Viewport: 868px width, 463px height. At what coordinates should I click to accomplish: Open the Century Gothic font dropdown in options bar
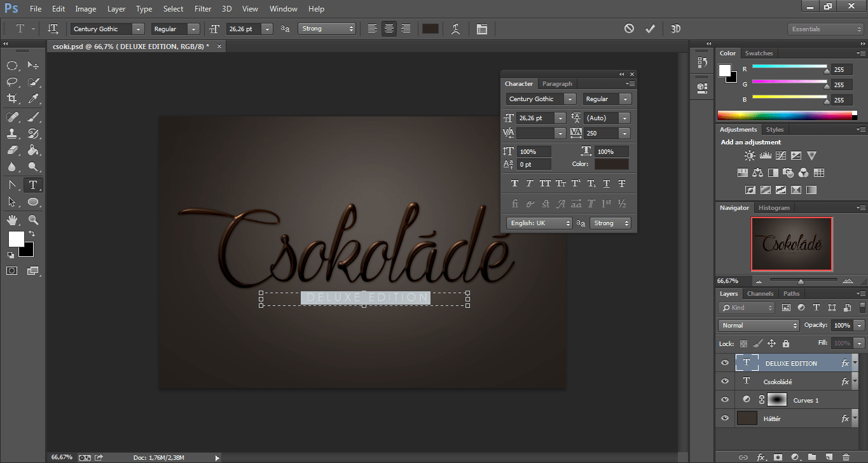(138, 29)
